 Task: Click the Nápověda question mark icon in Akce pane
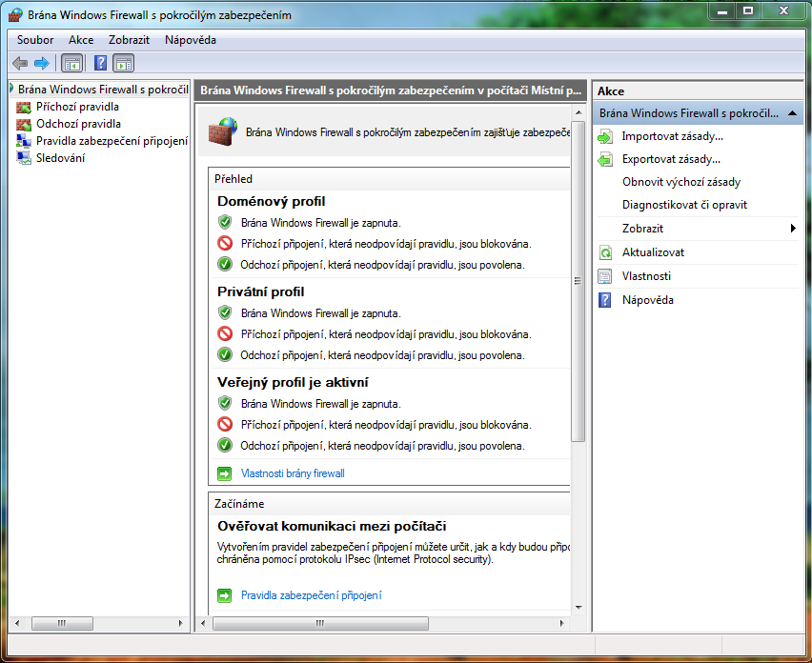(x=605, y=300)
